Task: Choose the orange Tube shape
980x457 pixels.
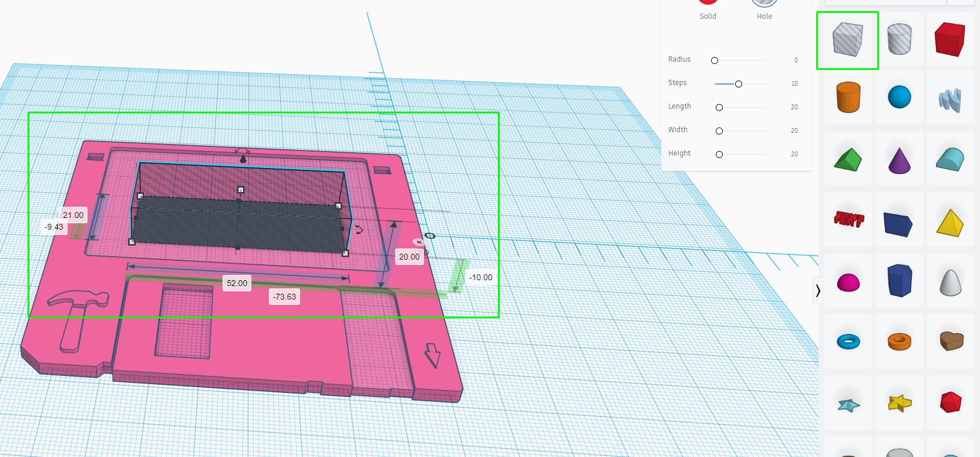Action: (x=899, y=341)
